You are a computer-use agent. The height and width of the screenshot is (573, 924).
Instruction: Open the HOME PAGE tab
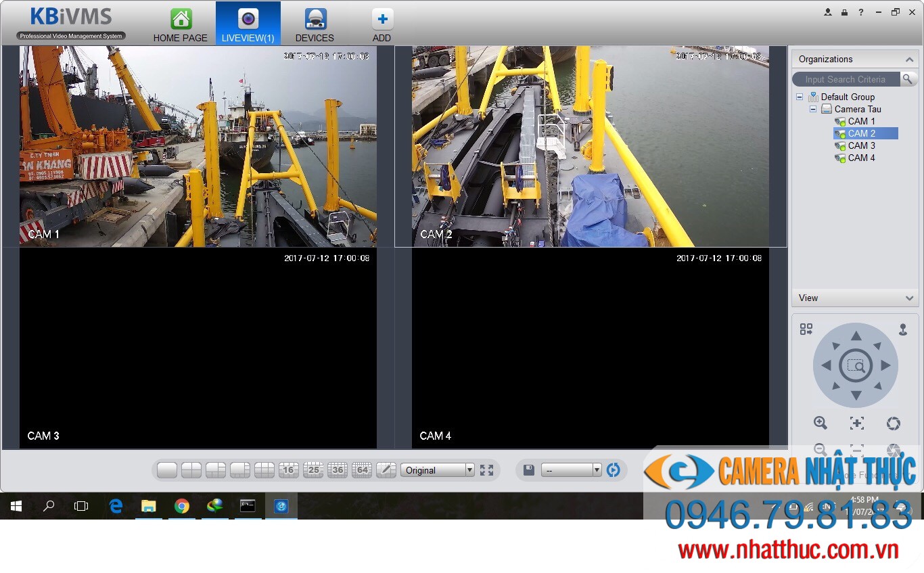pyautogui.click(x=181, y=24)
